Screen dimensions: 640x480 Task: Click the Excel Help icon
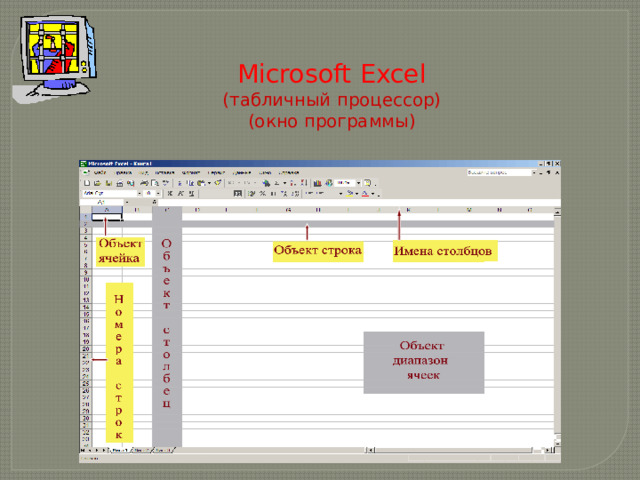coord(368,183)
